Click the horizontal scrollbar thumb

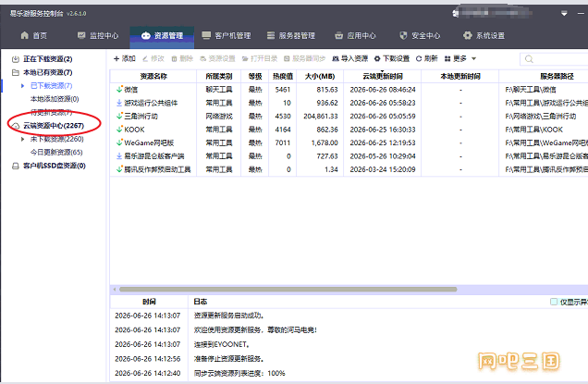click(288, 290)
